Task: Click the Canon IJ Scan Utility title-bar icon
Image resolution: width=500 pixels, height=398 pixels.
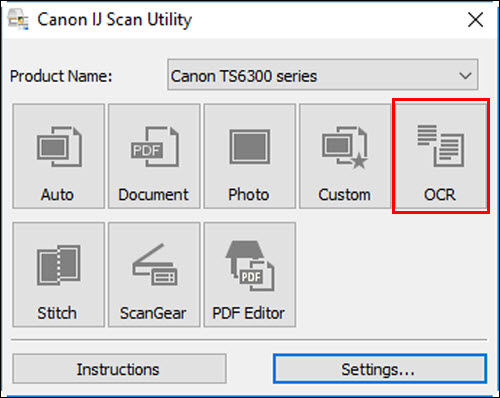Action: coord(18,20)
